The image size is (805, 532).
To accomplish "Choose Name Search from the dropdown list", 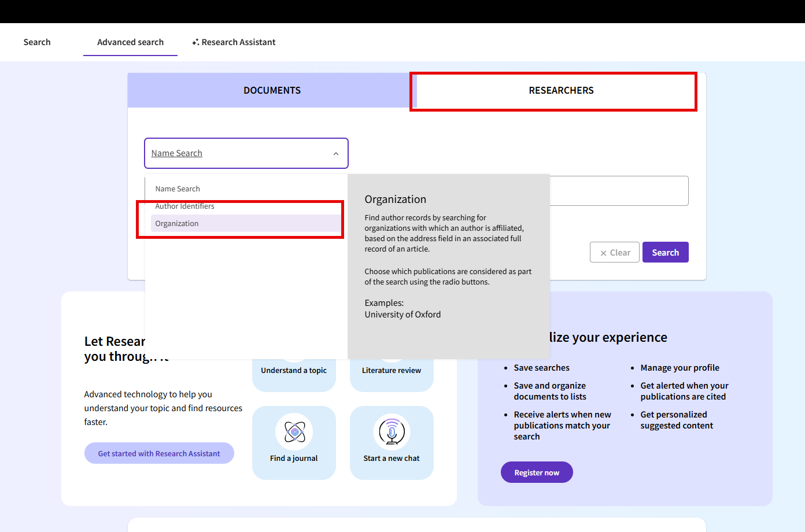I will pyautogui.click(x=178, y=189).
